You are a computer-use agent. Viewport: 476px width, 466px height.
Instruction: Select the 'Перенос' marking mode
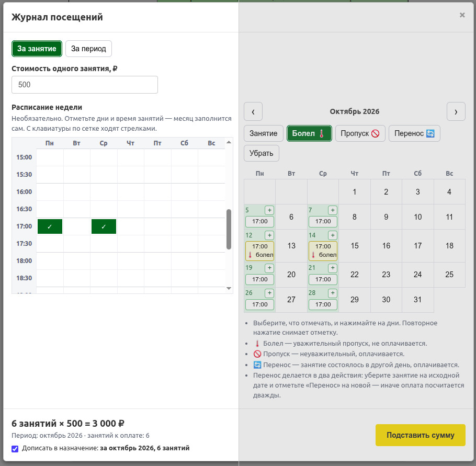point(414,133)
